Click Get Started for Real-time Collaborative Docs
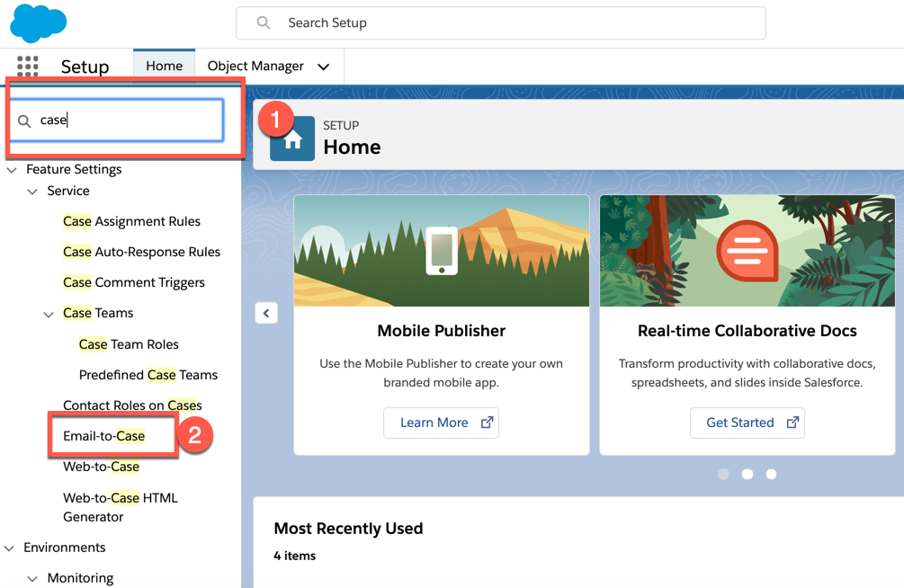Viewport: 904px width, 588px height. coord(740,423)
